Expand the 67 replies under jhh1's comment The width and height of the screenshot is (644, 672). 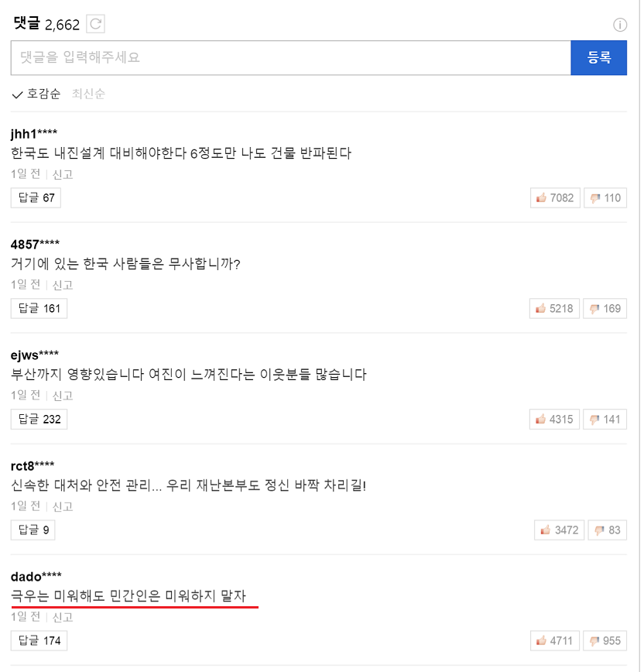[35, 197]
